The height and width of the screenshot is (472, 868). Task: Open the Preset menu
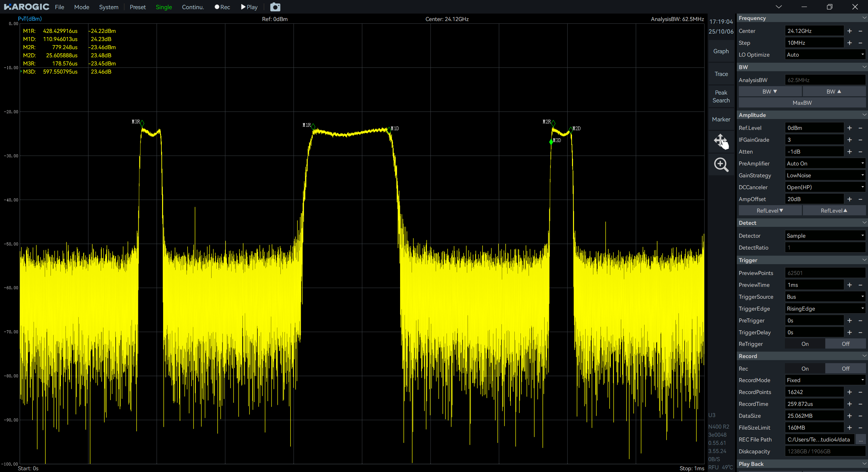pyautogui.click(x=138, y=7)
